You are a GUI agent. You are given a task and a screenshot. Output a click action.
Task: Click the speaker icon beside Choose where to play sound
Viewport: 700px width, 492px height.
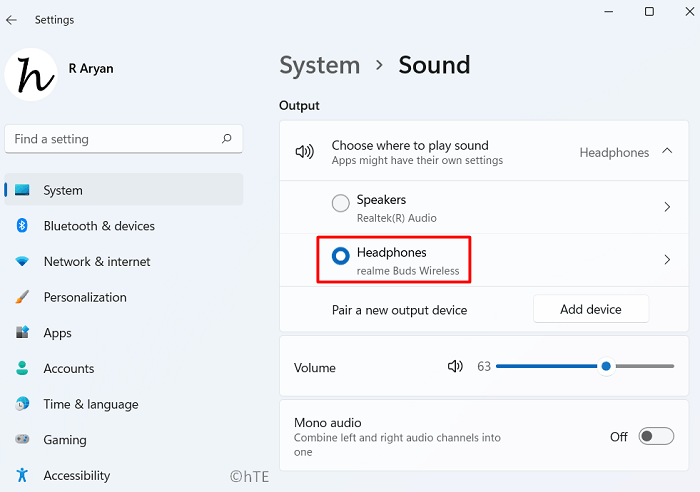click(305, 152)
